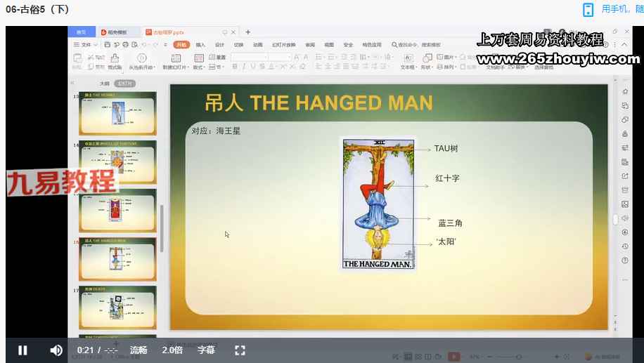
Task: Switch to the 大纲 outline panel tab
Action: tap(105, 84)
